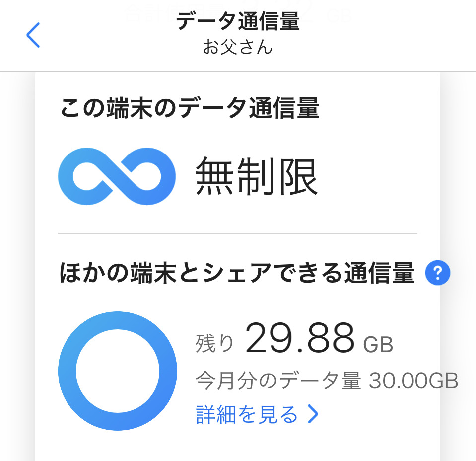Click the blue ring of the shared data chart
This screenshot has height=461, width=476.
67,371
